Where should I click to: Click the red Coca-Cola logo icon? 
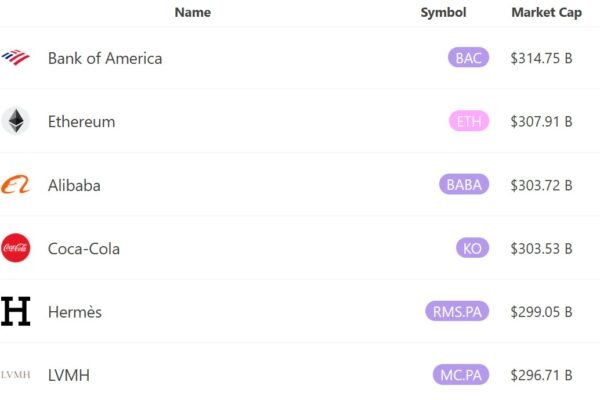[16, 248]
